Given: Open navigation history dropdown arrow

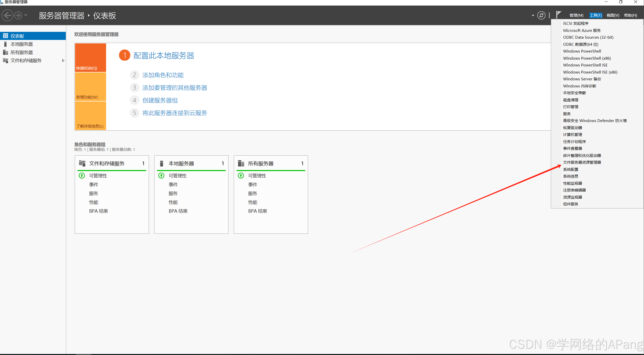Looking at the screenshot, I should (x=26, y=15).
